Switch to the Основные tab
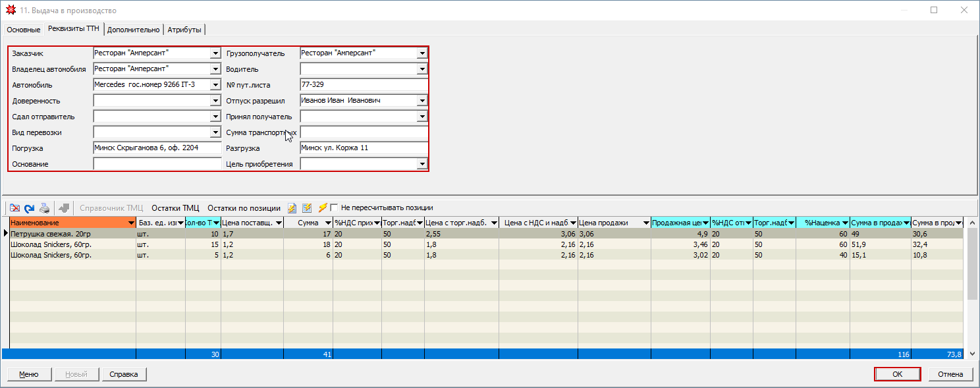Screen dimensions: 980x388 [x=23, y=30]
